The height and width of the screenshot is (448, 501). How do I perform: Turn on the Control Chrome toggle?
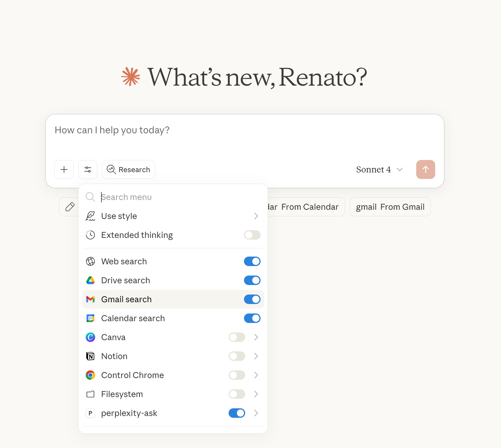point(237,375)
